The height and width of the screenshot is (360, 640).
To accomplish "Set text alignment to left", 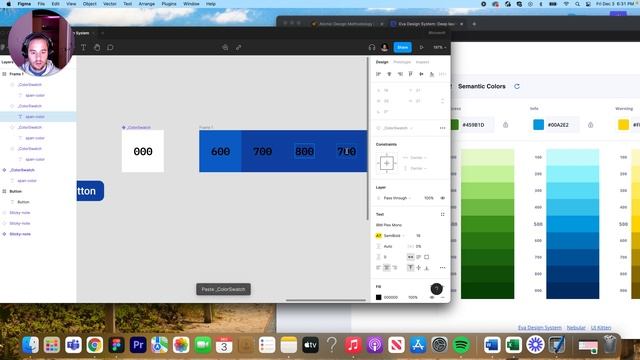I will click(378, 268).
